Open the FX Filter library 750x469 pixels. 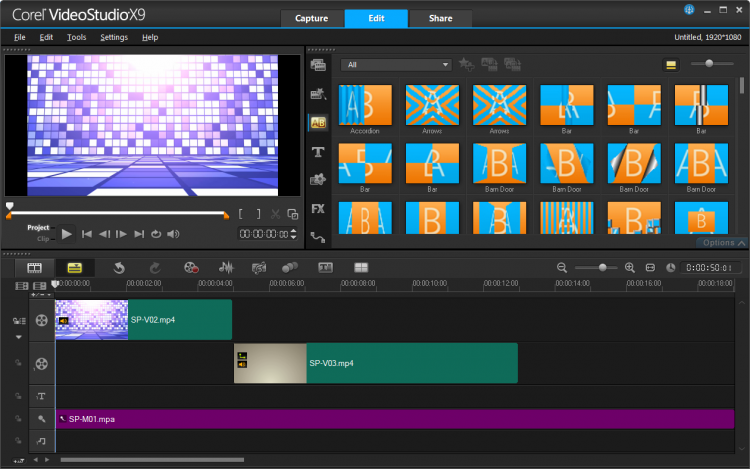[x=319, y=209]
